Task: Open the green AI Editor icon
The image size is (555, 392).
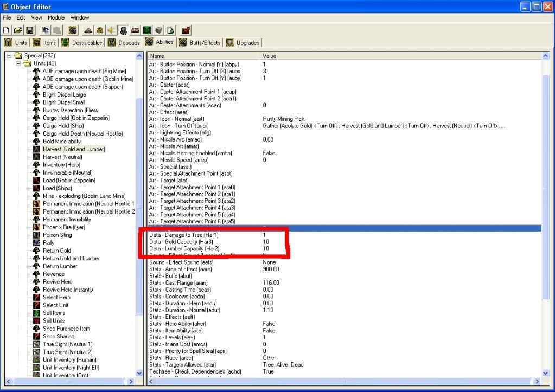Action: [147, 30]
